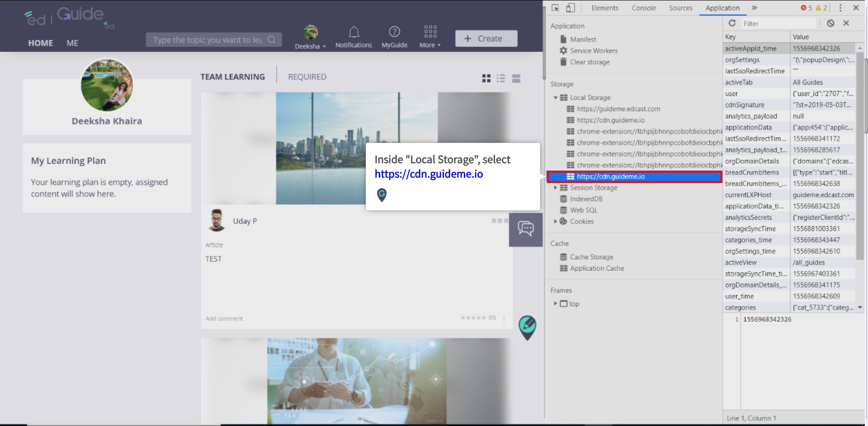Select Manifest in Application panel
This screenshot has width=868, height=426.
click(583, 39)
